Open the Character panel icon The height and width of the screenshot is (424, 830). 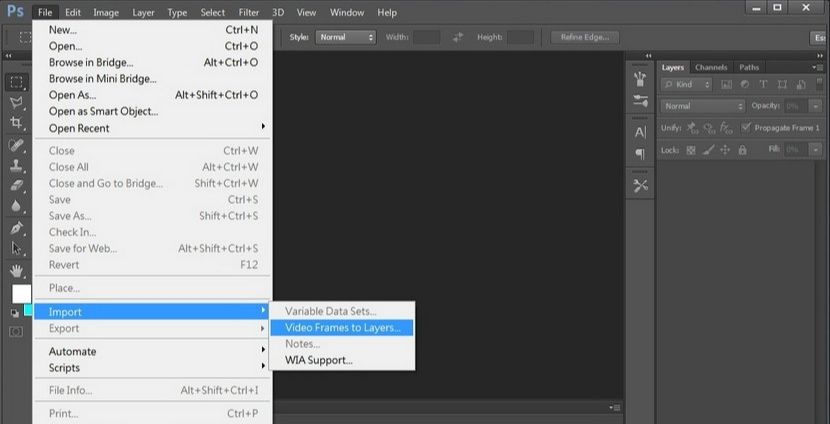point(640,132)
